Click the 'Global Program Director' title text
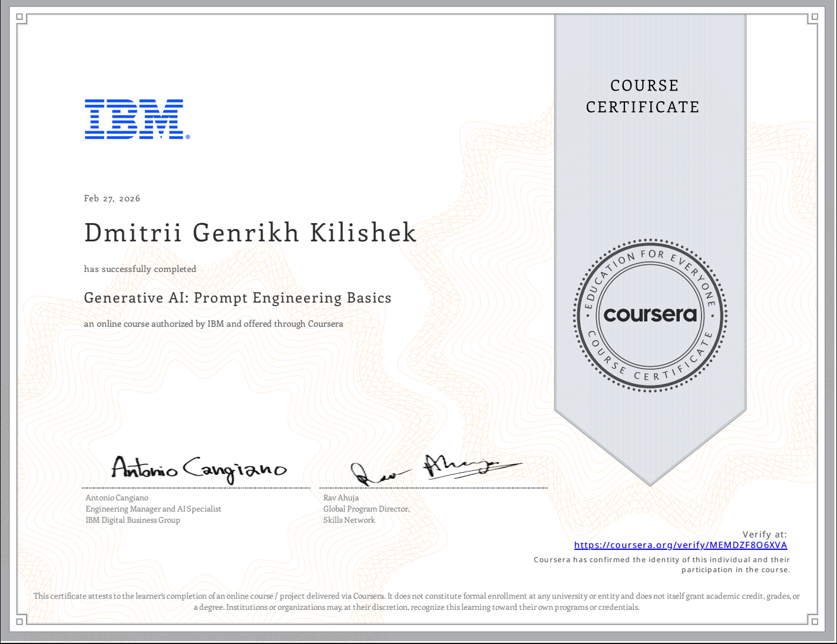The width and height of the screenshot is (837, 644). pos(366,509)
